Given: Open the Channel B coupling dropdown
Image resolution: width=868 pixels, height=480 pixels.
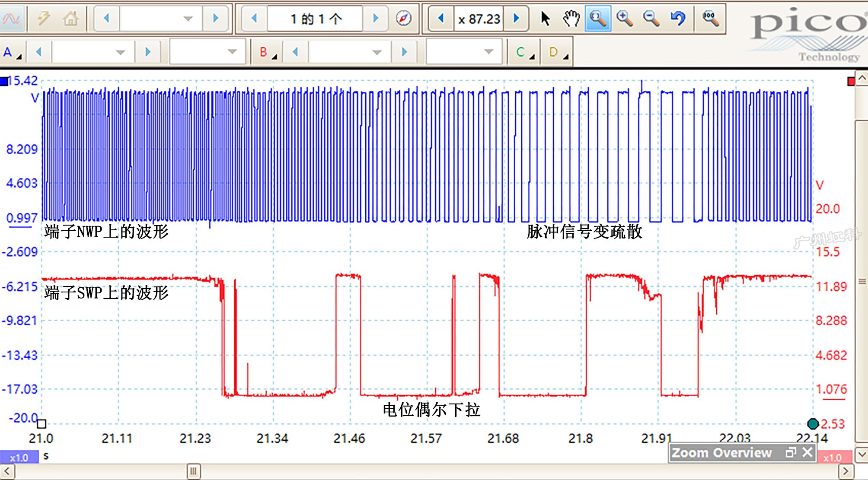Looking at the screenshot, I should [x=488, y=52].
